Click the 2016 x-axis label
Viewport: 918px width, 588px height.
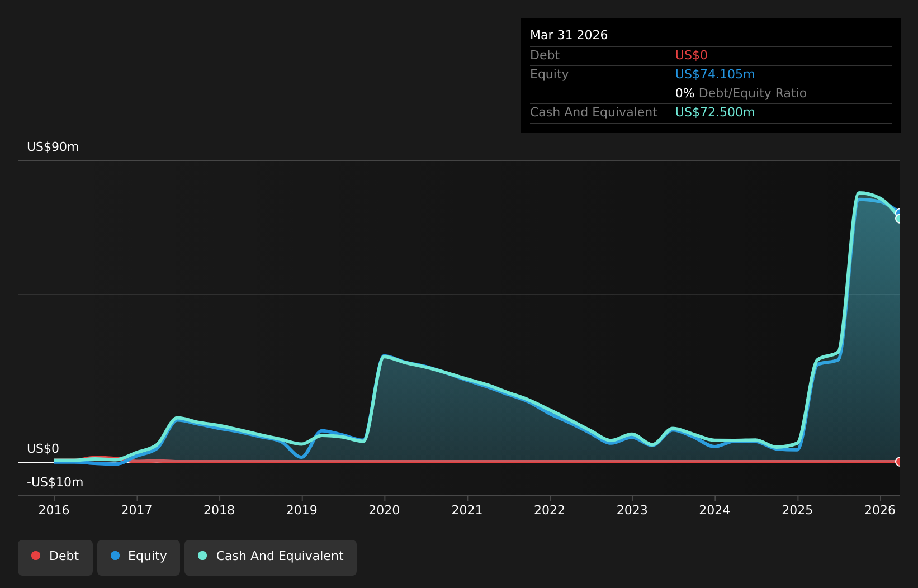click(x=54, y=510)
